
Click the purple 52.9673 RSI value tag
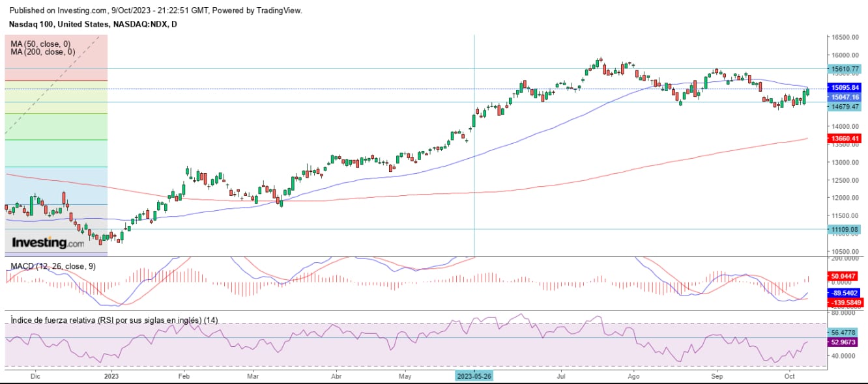[844, 340]
